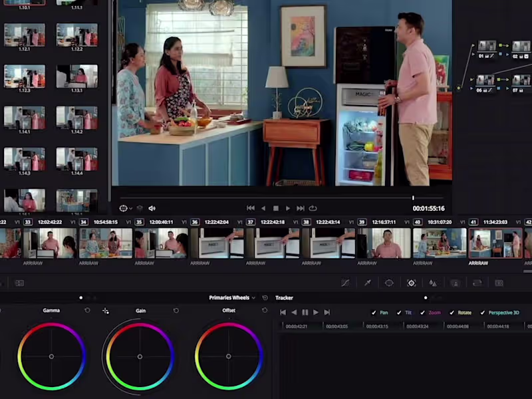Click the Offset color wheel center point
Screen dimensions: 532x399
pos(229,356)
